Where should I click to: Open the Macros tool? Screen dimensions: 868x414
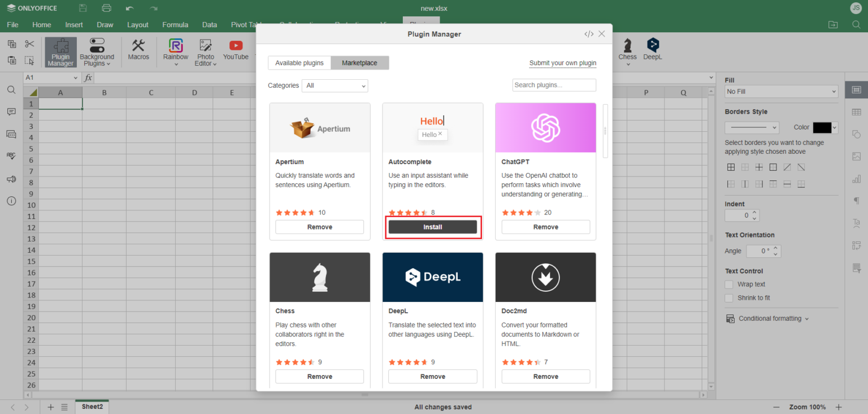[x=138, y=49]
